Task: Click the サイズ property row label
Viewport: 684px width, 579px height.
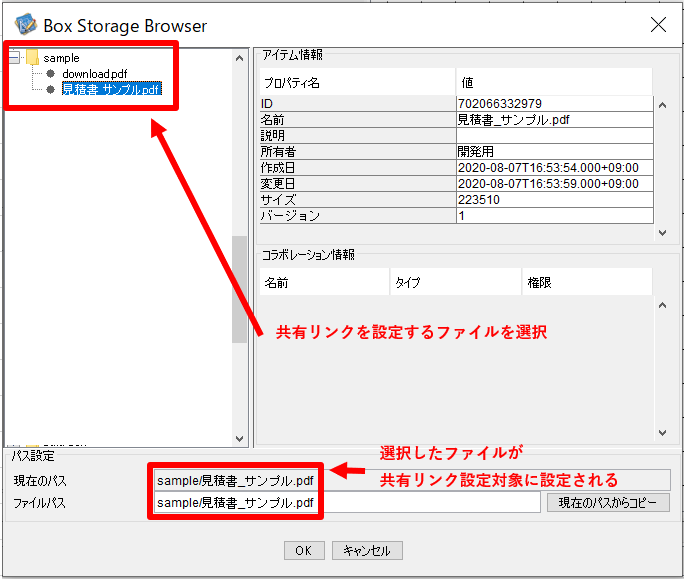Action: tap(358, 199)
